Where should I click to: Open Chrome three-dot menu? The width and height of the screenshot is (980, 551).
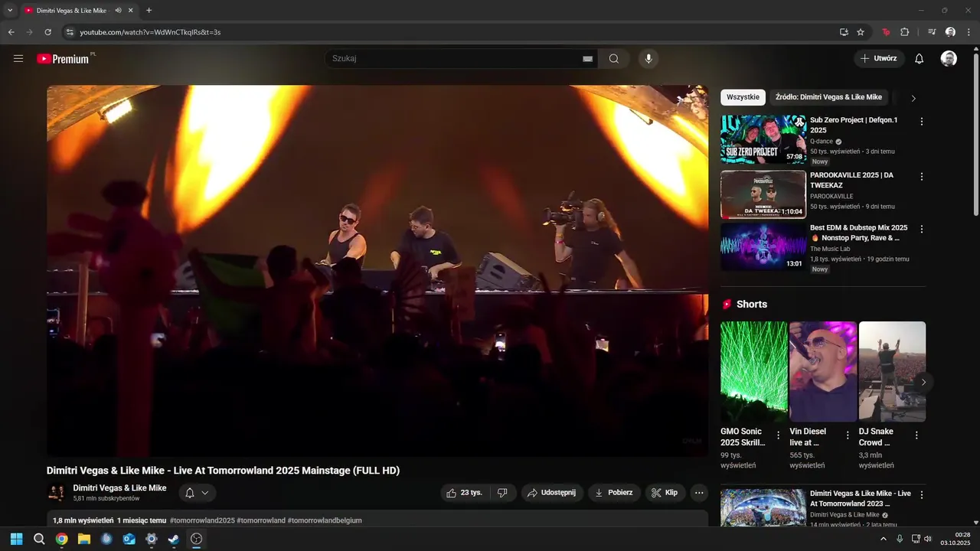(x=969, y=32)
